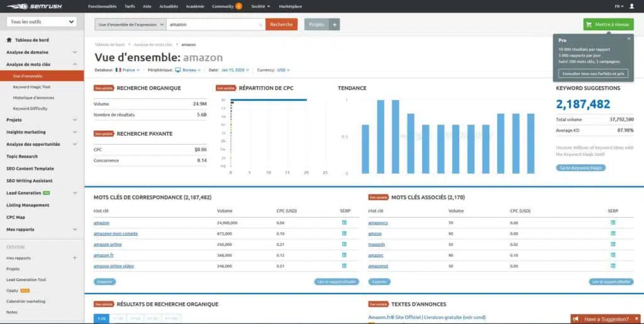
Task: Open SERP snapshot icon for amazon keyword
Action: (344, 223)
